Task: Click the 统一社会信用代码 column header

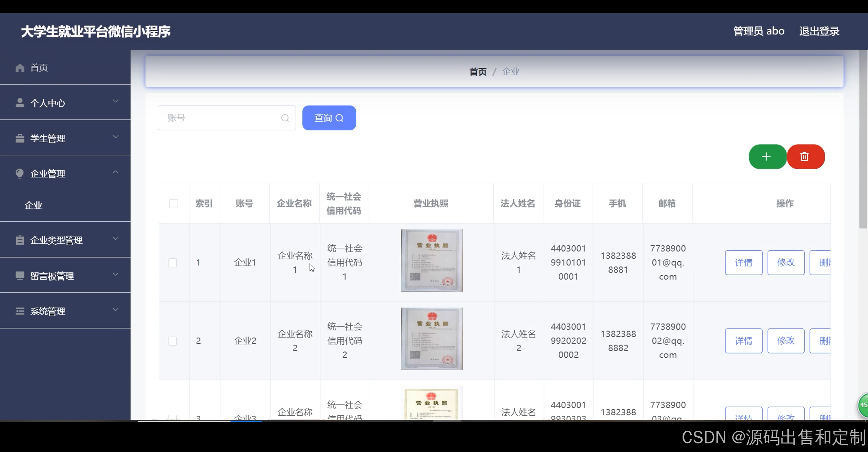Action: (344, 204)
